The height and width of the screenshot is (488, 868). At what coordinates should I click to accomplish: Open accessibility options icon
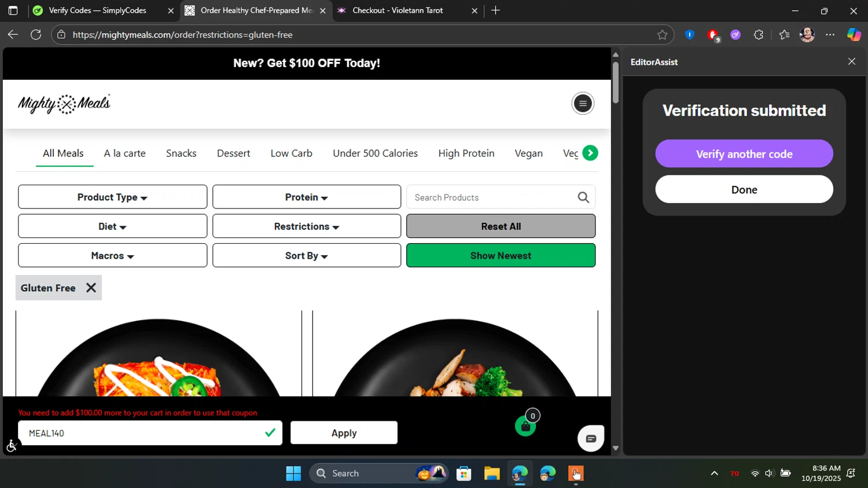[x=12, y=446]
